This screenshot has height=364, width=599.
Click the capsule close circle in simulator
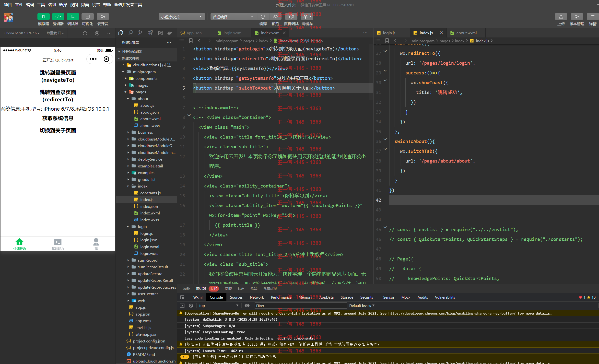[106, 59]
